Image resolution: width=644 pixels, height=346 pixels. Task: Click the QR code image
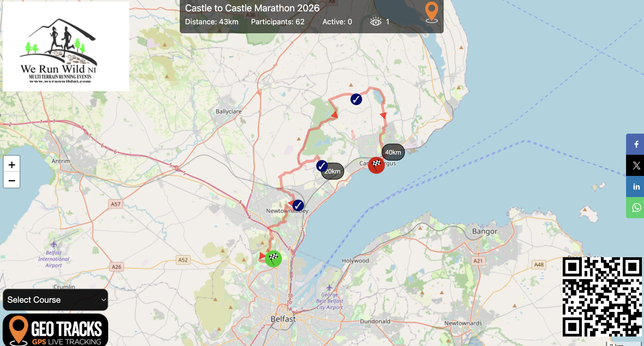click(x=602, y=297)
